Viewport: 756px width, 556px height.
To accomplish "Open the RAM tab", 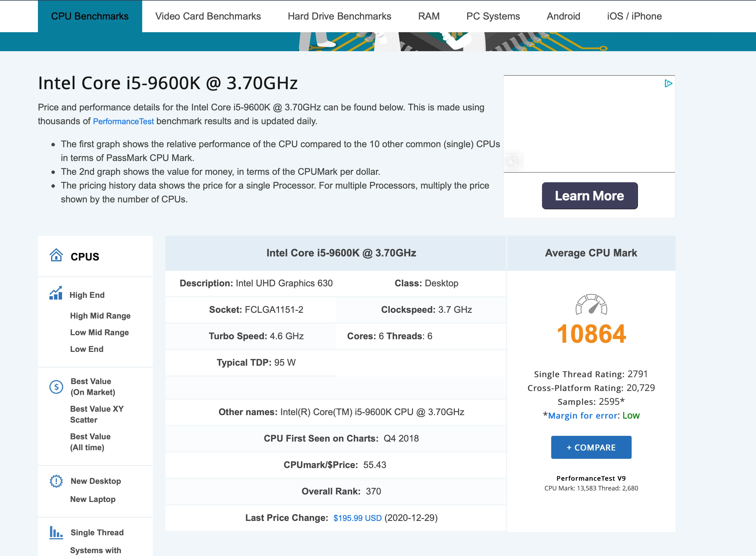I will 429,16.
